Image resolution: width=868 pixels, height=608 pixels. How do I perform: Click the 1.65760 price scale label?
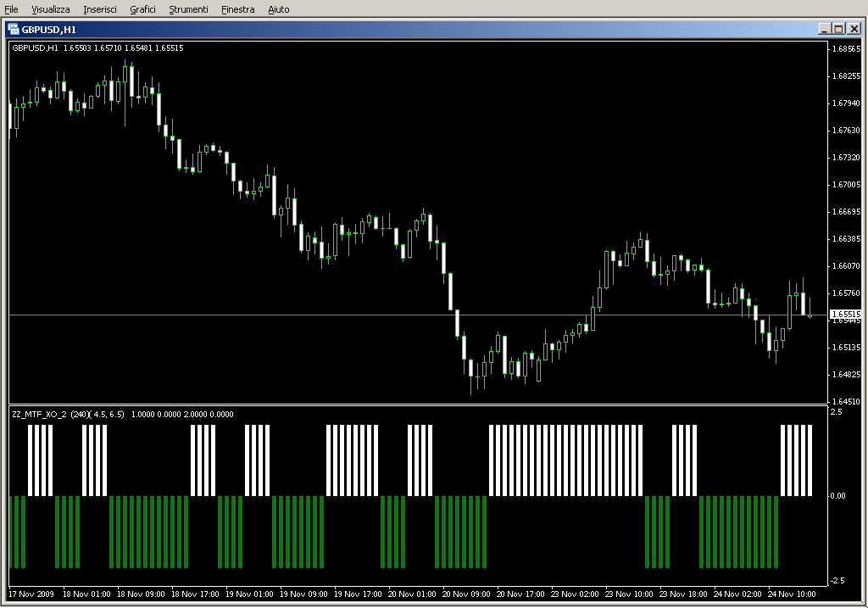coord(847,293)
